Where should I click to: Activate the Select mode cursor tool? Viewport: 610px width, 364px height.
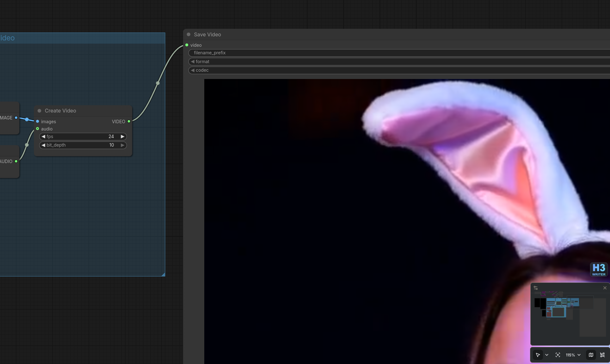click(538, 355)
